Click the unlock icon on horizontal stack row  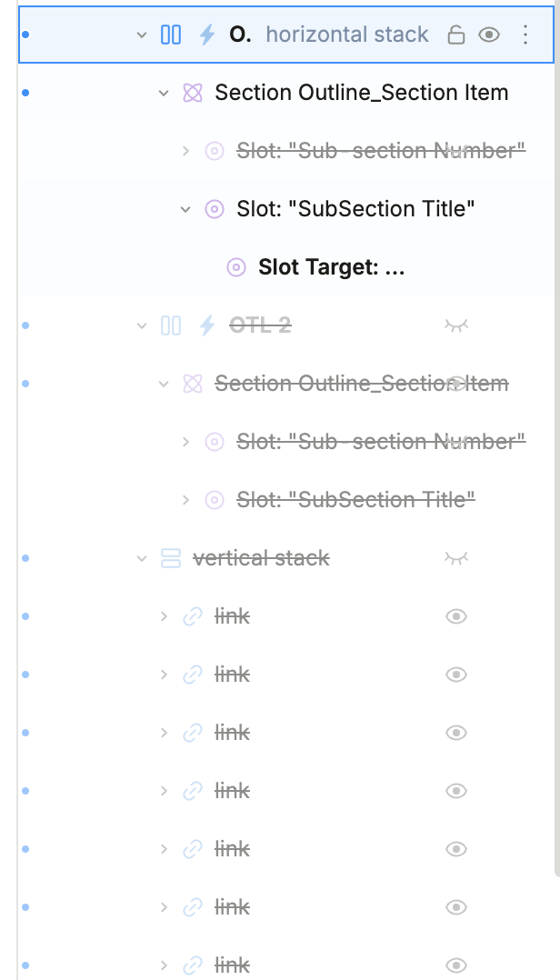point(456,35)
